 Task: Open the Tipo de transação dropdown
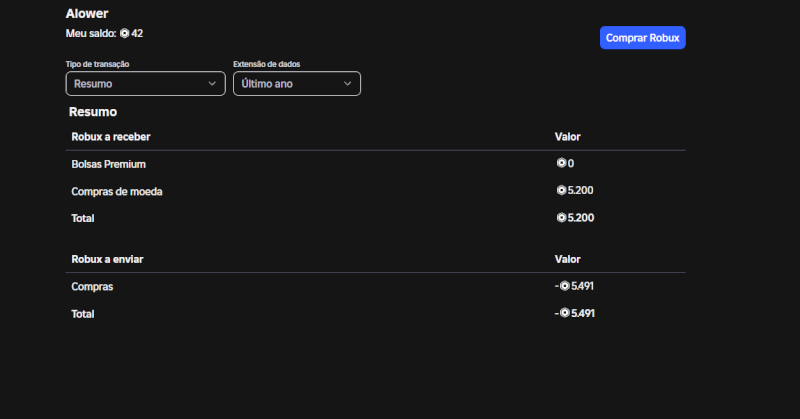pos(145,84)
